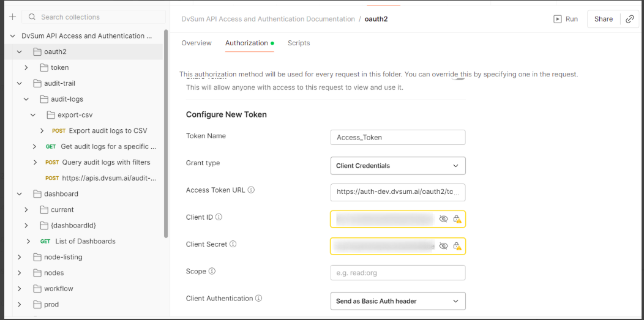Click the node-listing folder icon
Screen dimensions: 644x320
(x=38, y=257)
